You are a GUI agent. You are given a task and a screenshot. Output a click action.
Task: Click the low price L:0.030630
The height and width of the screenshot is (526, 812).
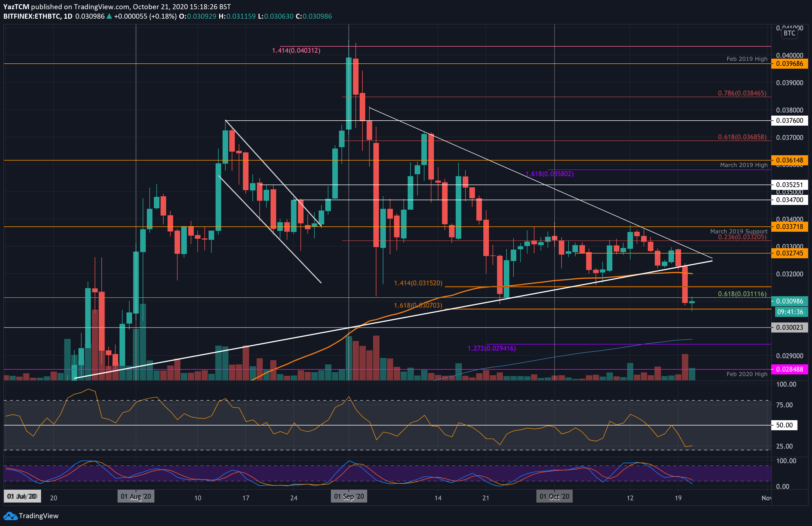tap(275, 16)
